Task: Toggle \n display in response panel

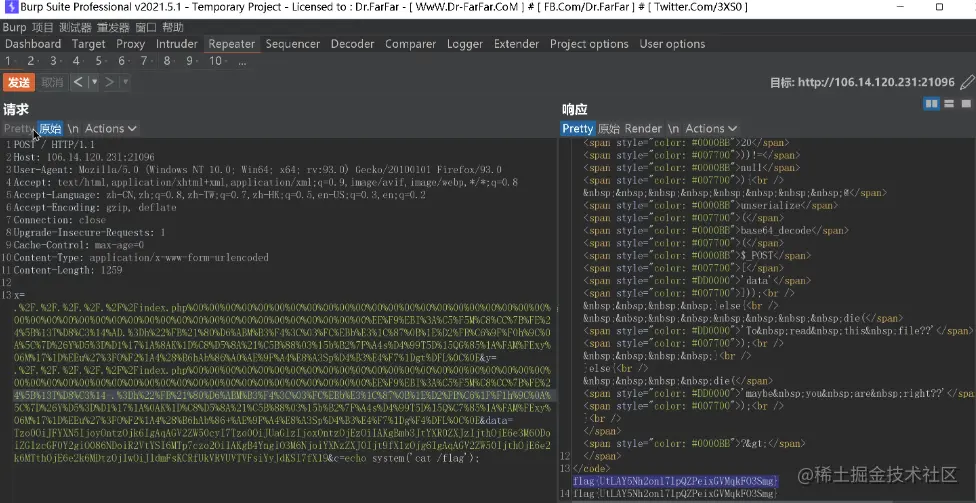Action: 673,128
